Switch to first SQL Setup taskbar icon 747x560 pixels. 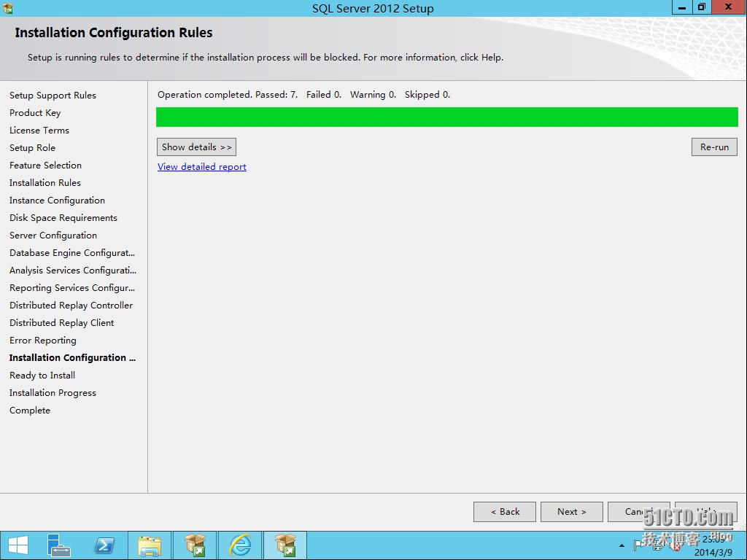click(x=194, y=545)
